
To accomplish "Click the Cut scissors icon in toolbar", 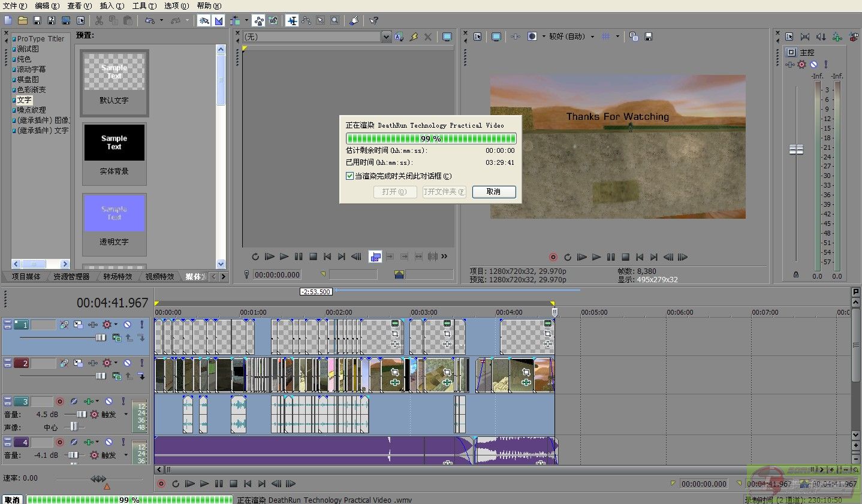I will click(99, 20).
